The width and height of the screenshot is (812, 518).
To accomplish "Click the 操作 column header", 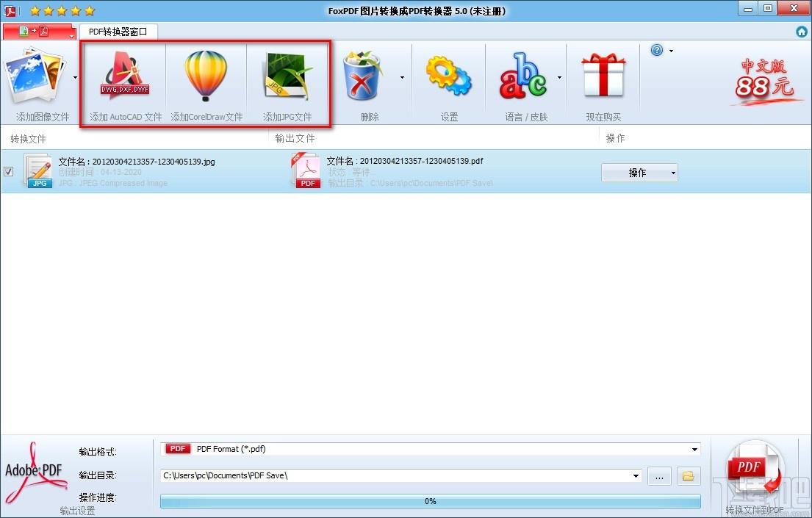I will click(x=615, y=138).
